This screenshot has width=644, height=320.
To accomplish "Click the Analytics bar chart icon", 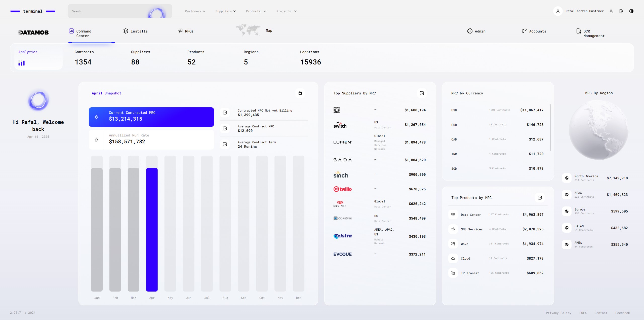I will [22, 63].
